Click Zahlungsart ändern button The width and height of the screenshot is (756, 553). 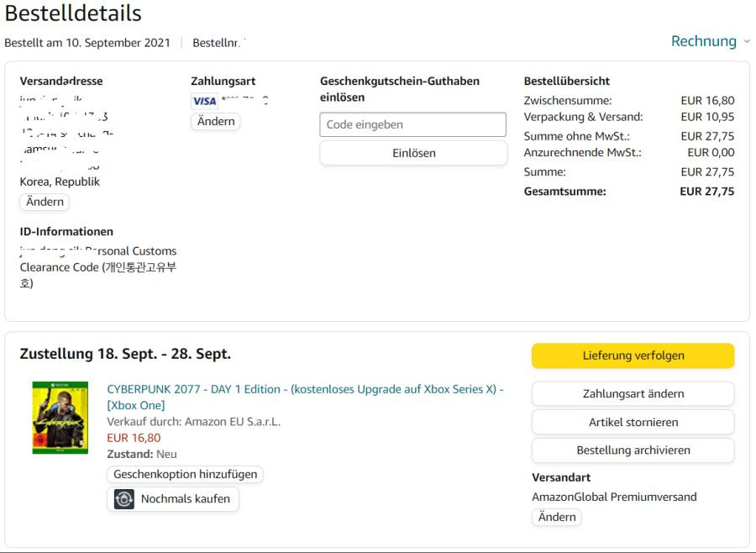[633, 394]
